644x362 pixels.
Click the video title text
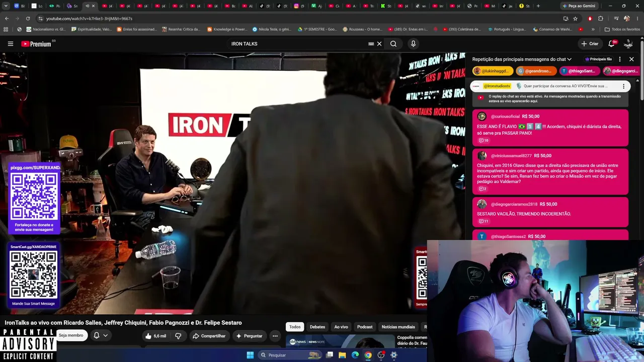tap(123, 323)
